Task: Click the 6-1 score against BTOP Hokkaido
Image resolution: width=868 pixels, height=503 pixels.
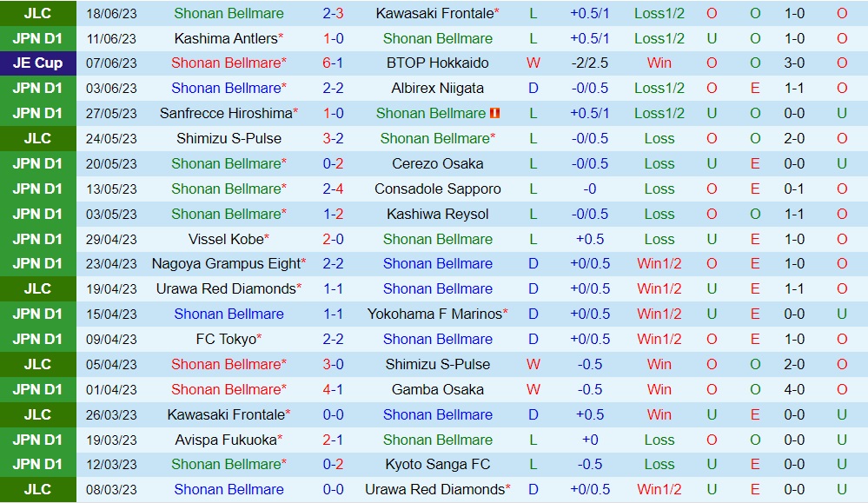Action: click(333, 63)
